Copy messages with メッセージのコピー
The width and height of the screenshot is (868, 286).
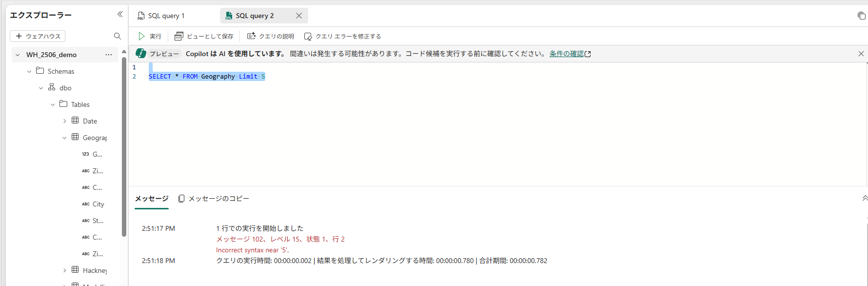pos(214,199)
